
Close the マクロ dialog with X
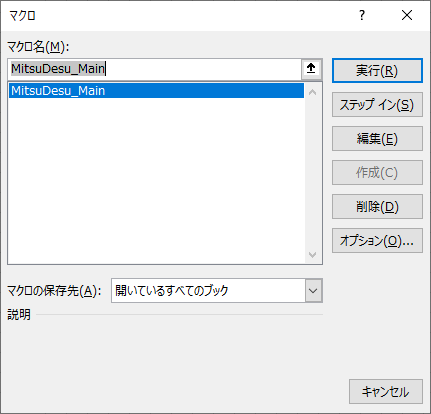tap(407, 15)
